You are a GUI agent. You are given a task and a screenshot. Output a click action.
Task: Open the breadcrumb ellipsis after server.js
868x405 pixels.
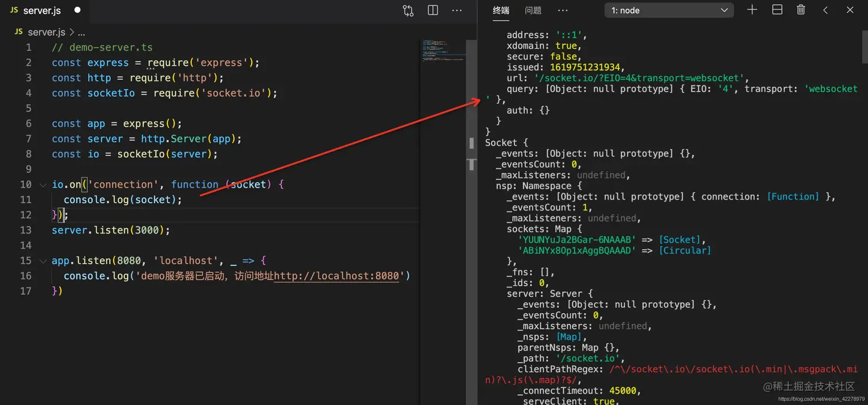click(81, 33)
